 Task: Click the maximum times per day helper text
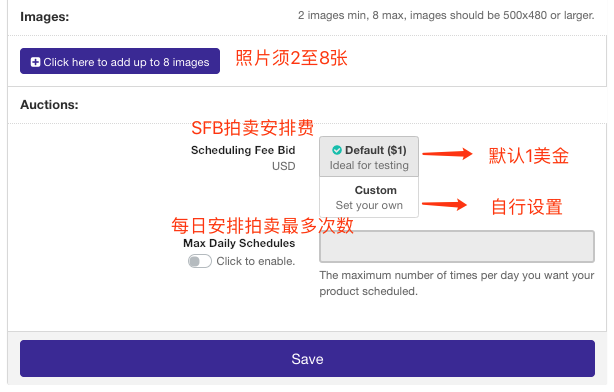[x=457, y=283]
